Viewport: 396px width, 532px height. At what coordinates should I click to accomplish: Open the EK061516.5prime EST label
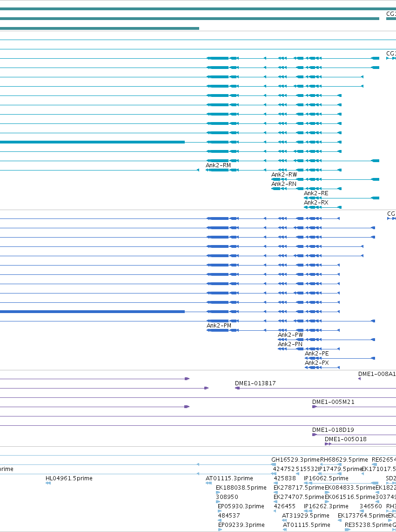tap(350, 497)
